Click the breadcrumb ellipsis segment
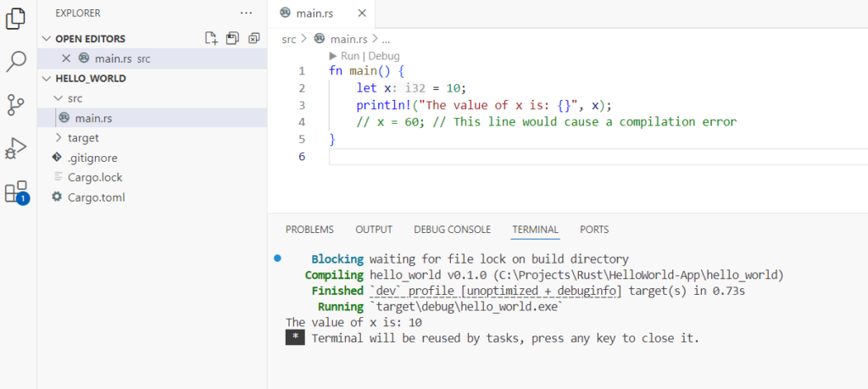 (387, 39)
